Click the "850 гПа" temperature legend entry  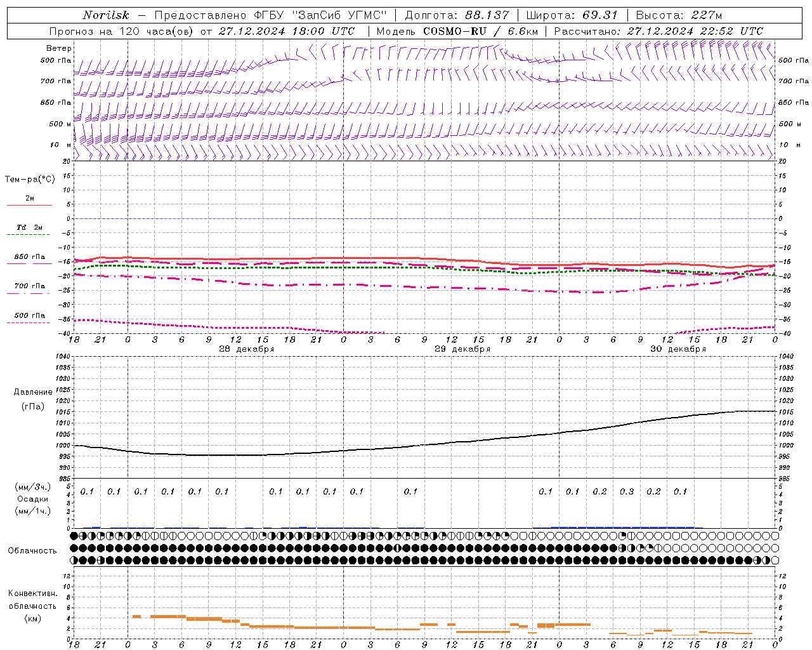click(29, 257)
